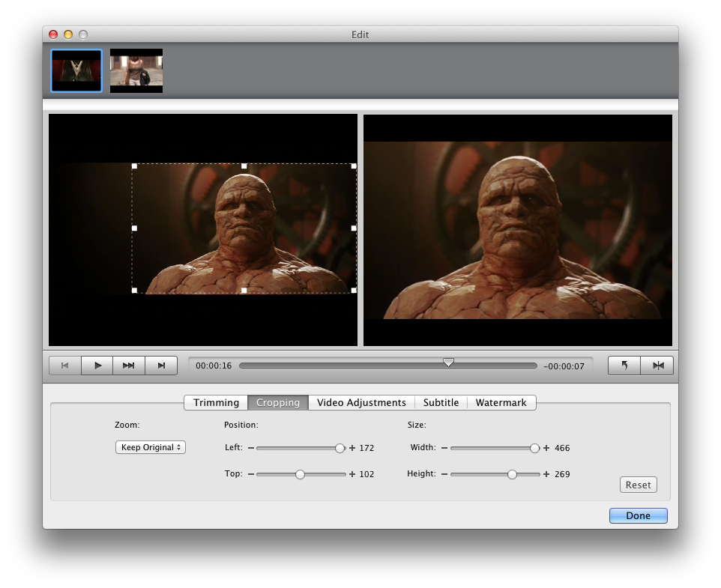Click the playback timeline scrubber handle
The width and height of the screenshot is (721, 588).
point(448,363)
